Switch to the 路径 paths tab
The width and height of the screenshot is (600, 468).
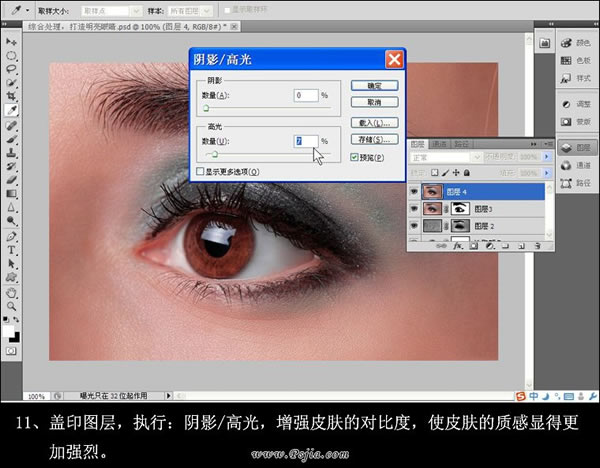pyautogui.click(x=461, y=144)
